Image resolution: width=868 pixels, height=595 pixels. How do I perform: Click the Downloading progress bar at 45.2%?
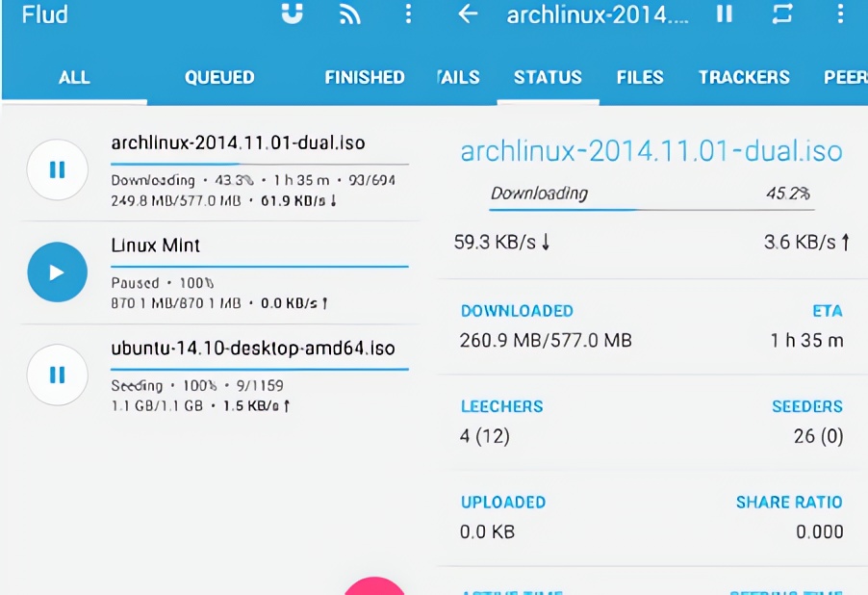click(651, 207)
